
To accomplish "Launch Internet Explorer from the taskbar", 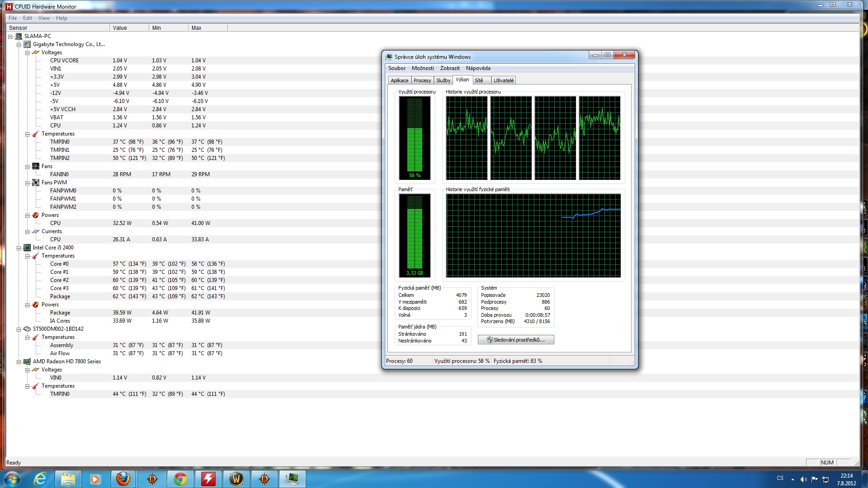I will point(40,479).
